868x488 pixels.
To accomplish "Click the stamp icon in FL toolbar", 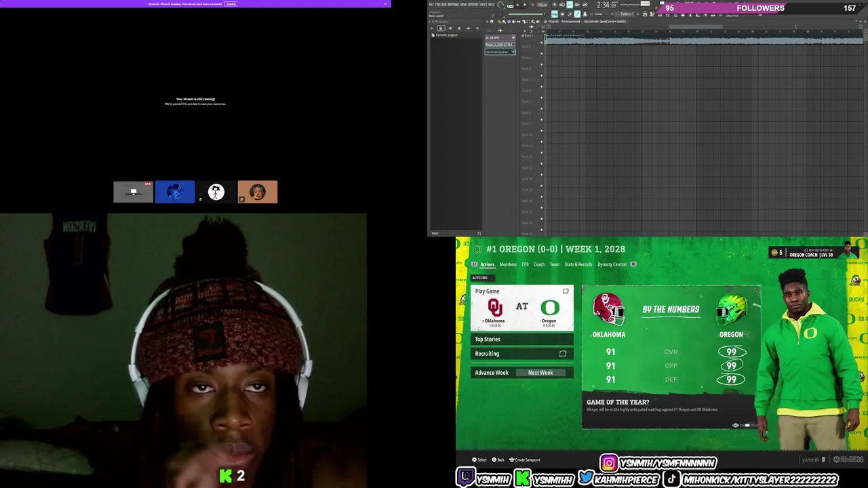I will tap(585, 14).
